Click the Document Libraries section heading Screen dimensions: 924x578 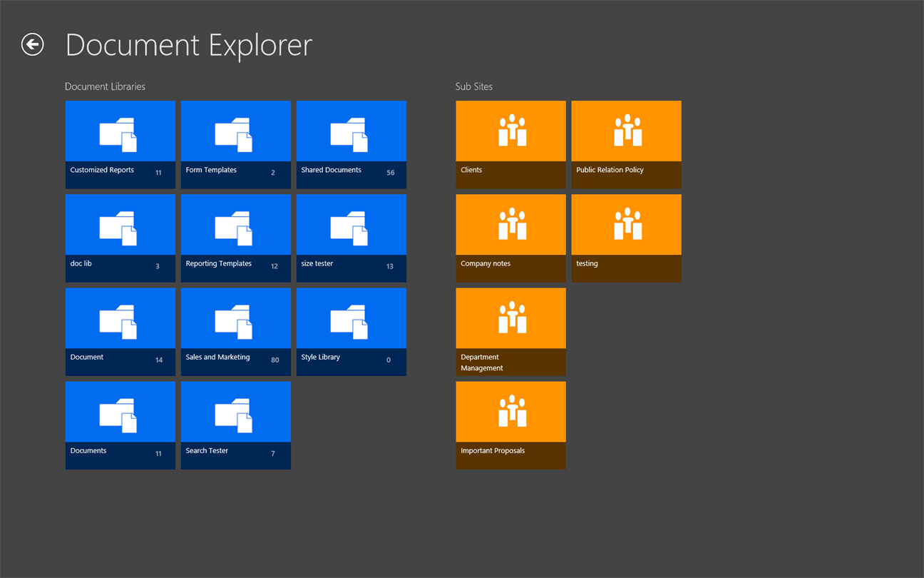(x=105, y=86)
